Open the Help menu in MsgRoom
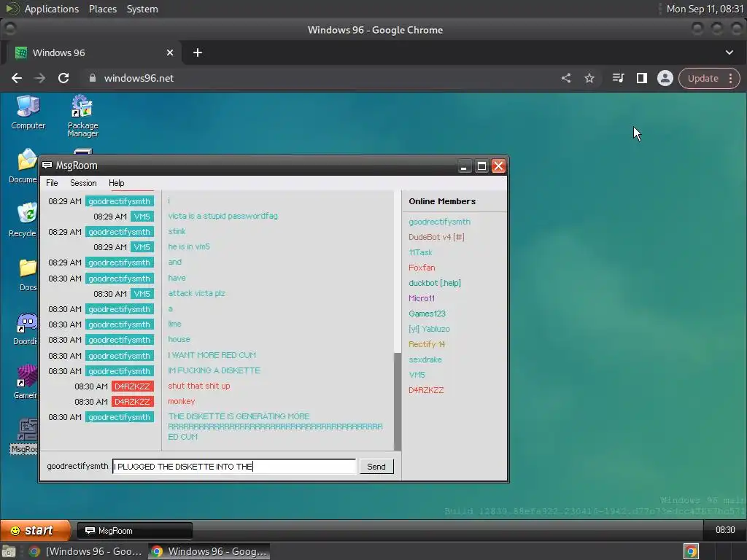Viewport: 747px width, 560px height. pos(116,183)
